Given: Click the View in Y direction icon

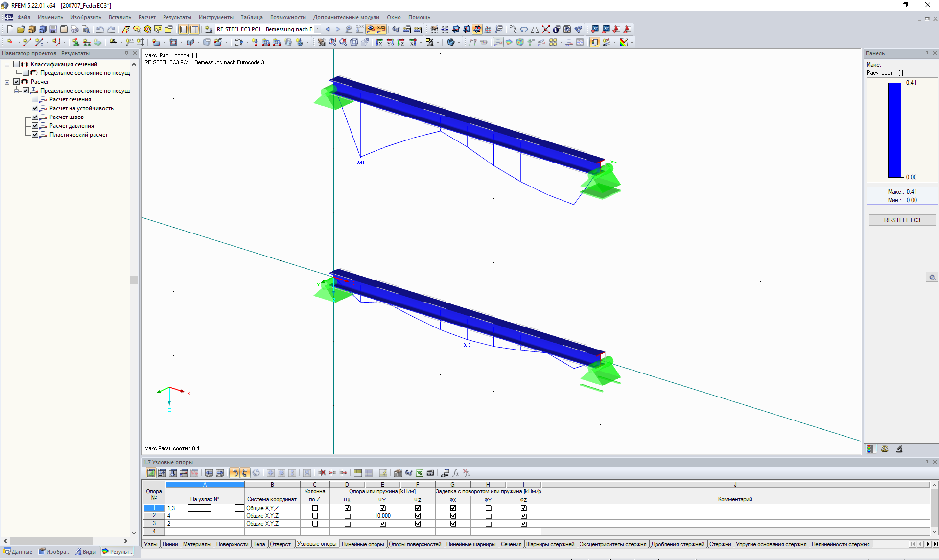Looking at the screenshot, I should pyautogui.click(x=390, y=42).
